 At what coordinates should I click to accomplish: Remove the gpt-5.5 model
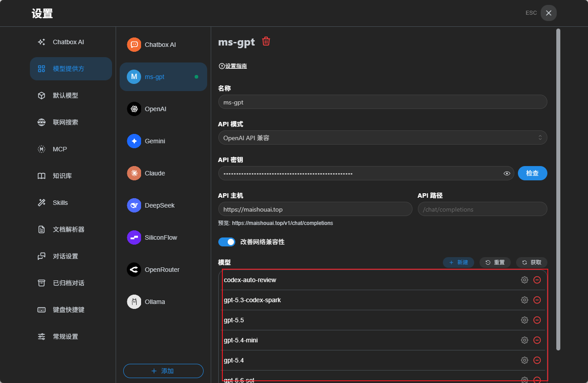click(x=538, y=320)
